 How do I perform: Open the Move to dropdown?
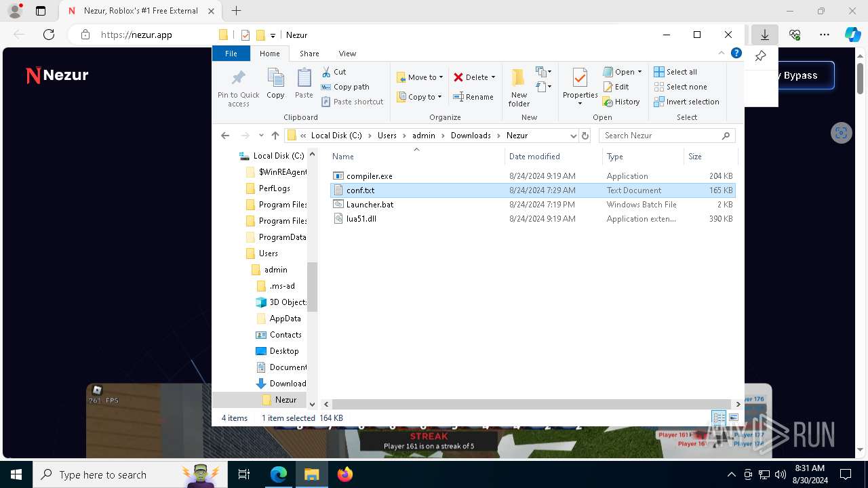(x=420, y=77)
